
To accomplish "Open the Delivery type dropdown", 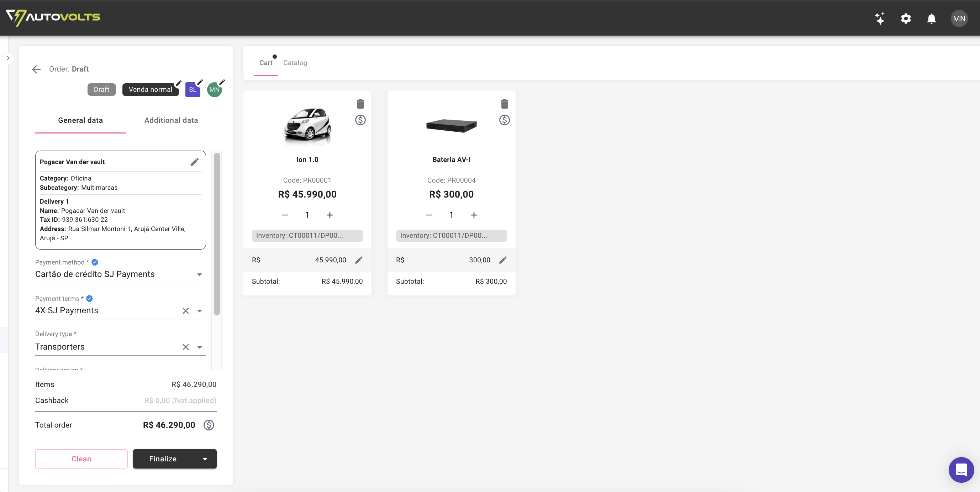I will pyautogui.click(x=199, y=347).
